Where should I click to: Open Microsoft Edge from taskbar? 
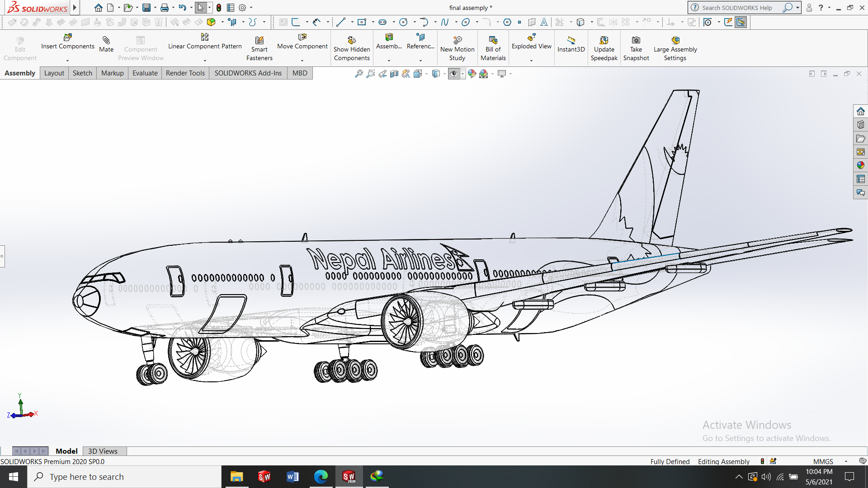[321, 477]
